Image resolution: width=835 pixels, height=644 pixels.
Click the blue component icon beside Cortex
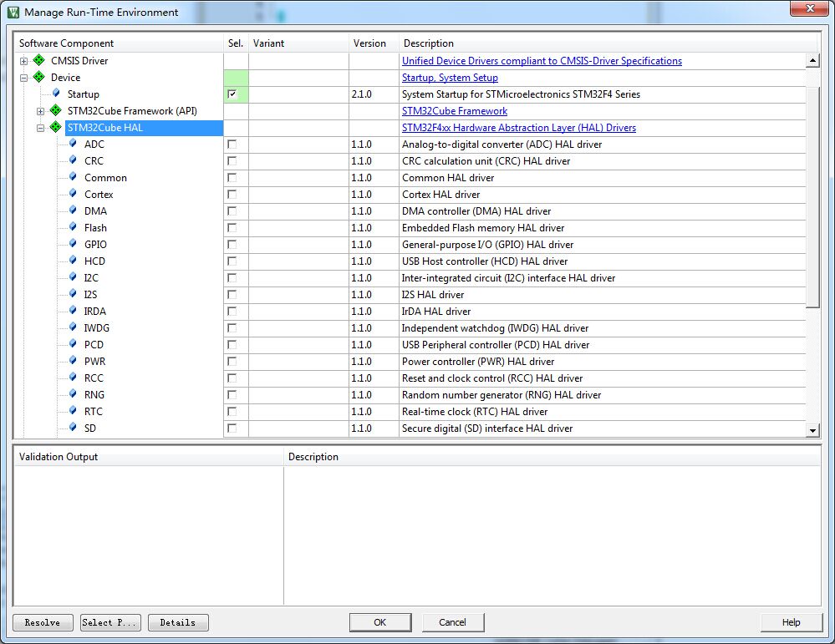pyautogui.click(x=73, y=193)
